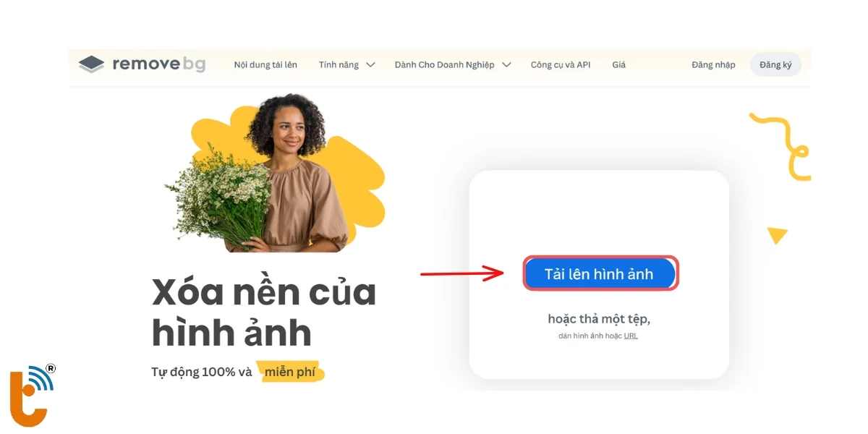
Task: Select the Dành Cho Doanh Nghiệp menu
Action: click(x=444, y=64)
